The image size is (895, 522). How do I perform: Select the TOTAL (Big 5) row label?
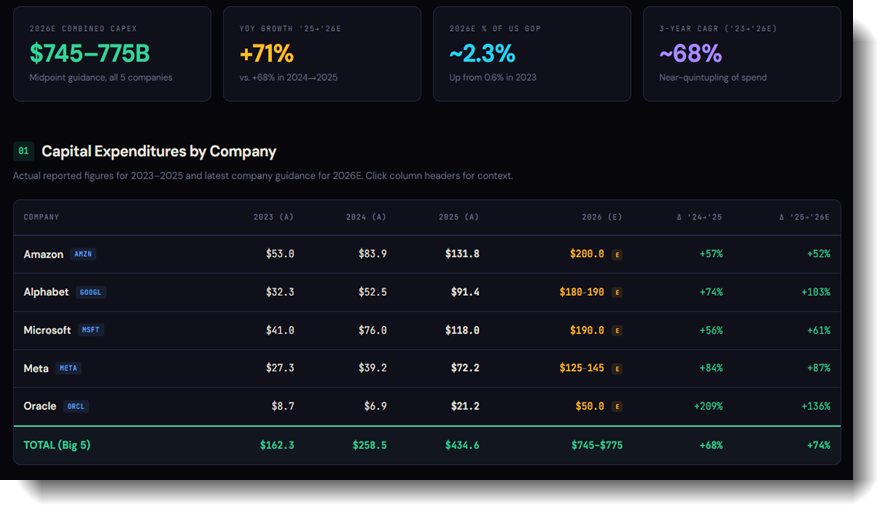point(57,445)
